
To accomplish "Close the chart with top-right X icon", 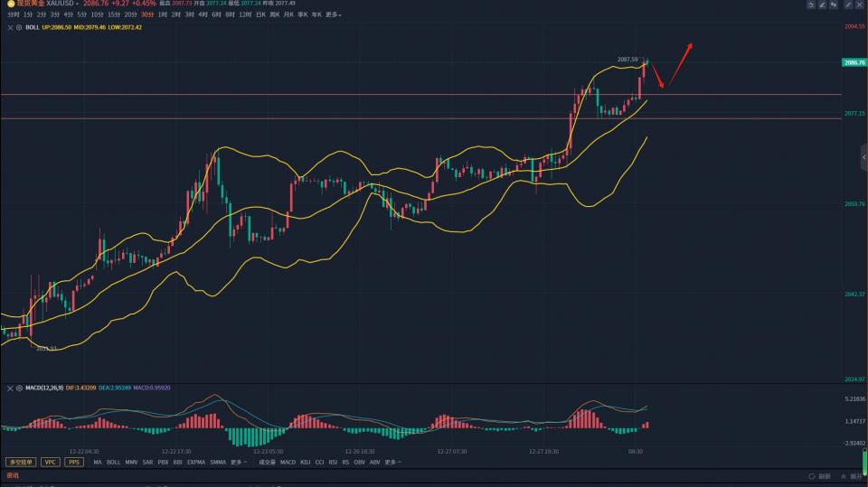I will click(860, 5).
